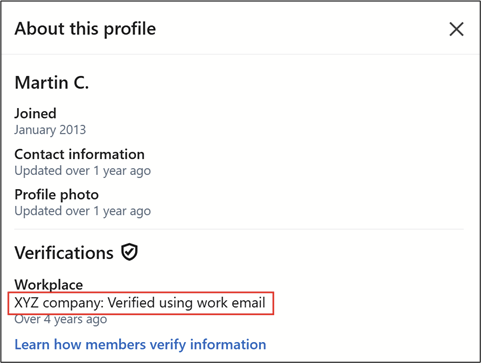Click the About this profile title

tap(85, 29)
